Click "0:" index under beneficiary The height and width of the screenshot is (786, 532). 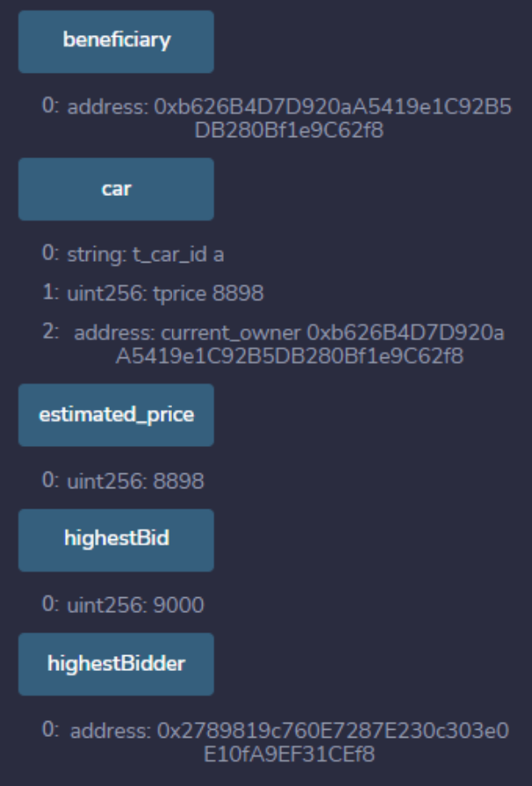click(x=50, y=106)
